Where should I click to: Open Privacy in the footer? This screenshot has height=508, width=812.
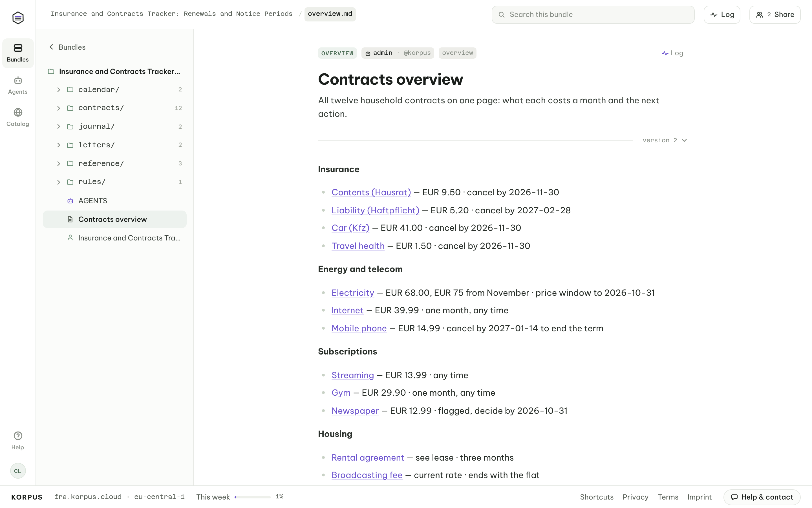pyautogui.click(x=636, y=497)
